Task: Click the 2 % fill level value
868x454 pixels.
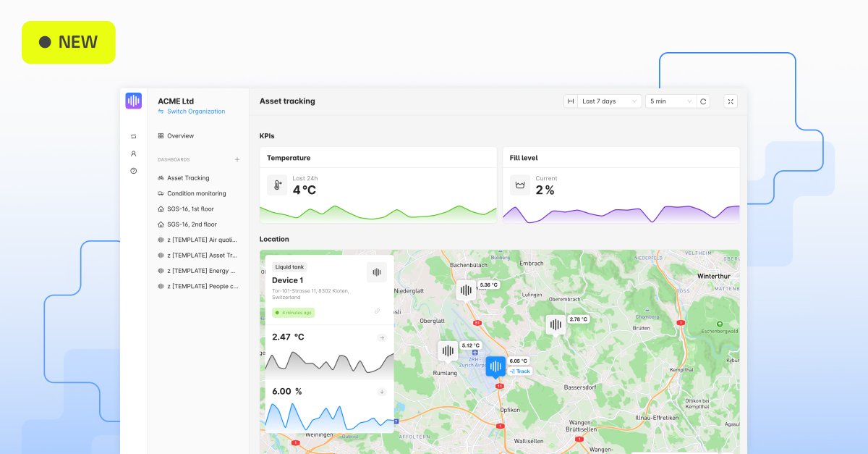Action: pos(545,190)
